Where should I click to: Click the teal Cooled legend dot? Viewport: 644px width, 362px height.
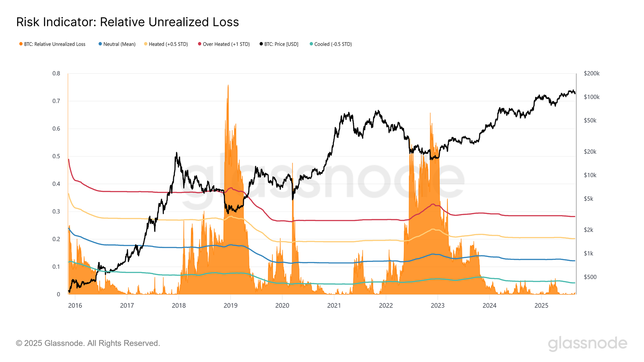(x=311, y=44)
